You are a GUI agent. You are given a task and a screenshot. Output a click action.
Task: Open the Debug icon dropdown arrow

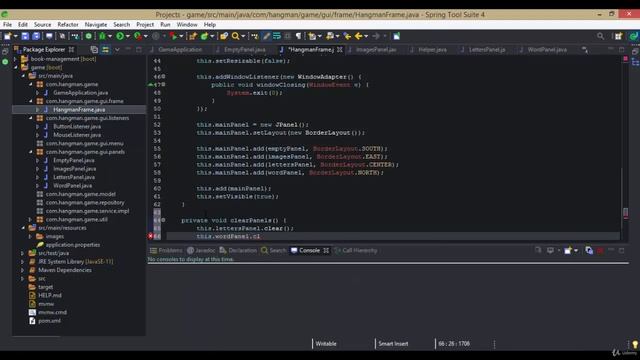[110, 36]
